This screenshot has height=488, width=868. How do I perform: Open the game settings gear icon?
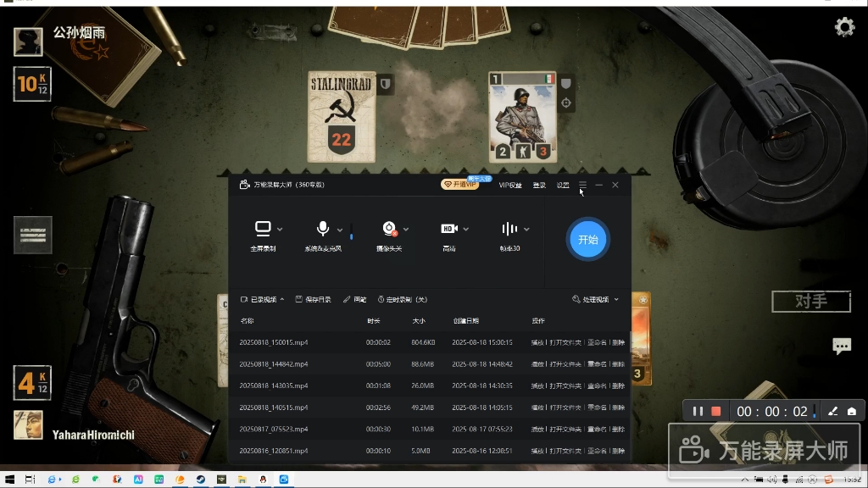(845, 26)
